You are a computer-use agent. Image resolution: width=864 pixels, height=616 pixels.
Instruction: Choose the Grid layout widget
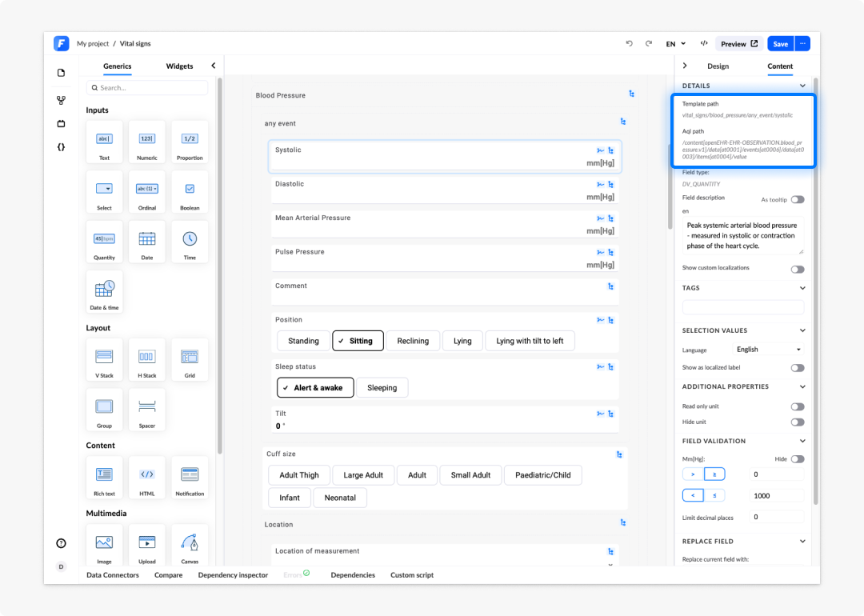pos(190,360)
